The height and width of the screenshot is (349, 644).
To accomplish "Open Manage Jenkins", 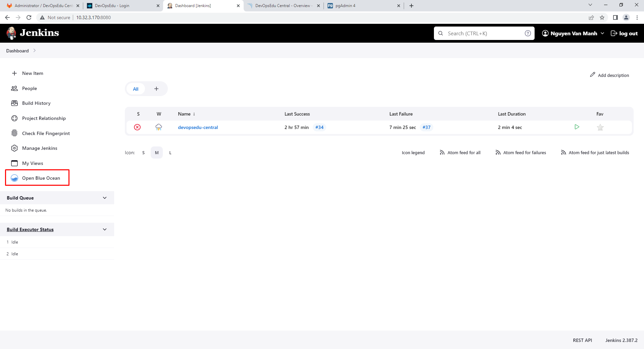I will click(40, 148).
